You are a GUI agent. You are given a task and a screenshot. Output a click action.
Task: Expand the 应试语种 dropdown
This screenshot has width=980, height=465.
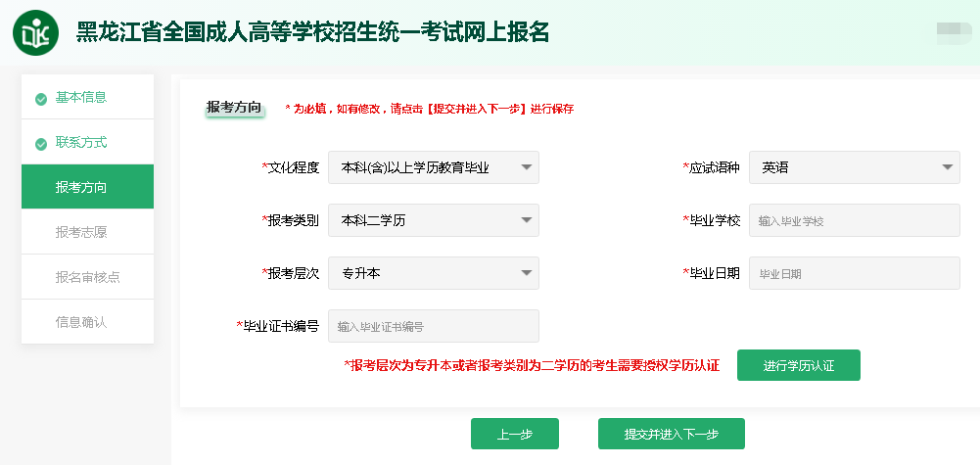[x=854, y=167]
